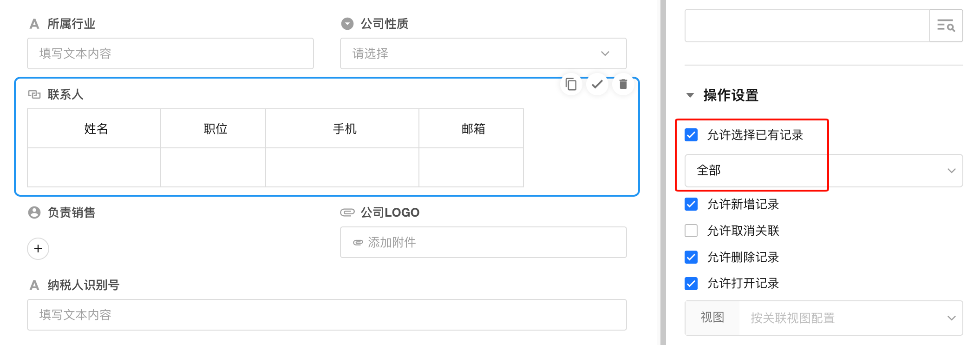
Task: Click the checkmark icon on 联系人 field
Action: 597,84
